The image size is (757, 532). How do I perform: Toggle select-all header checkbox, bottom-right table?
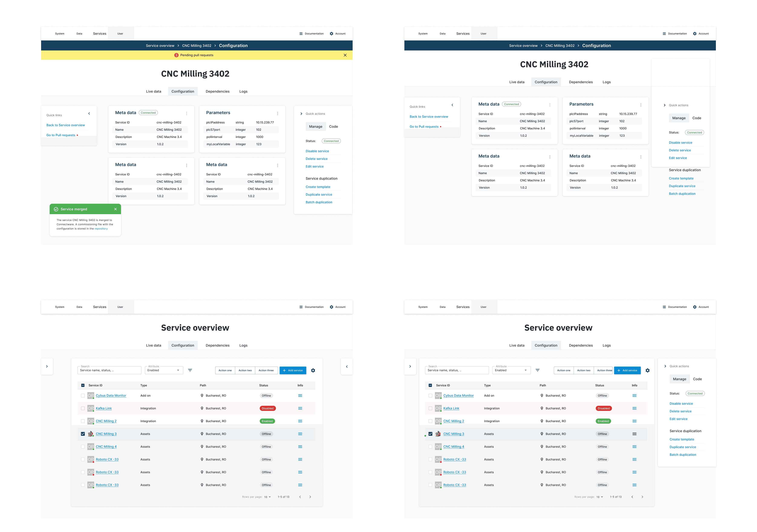click(430, 385)
